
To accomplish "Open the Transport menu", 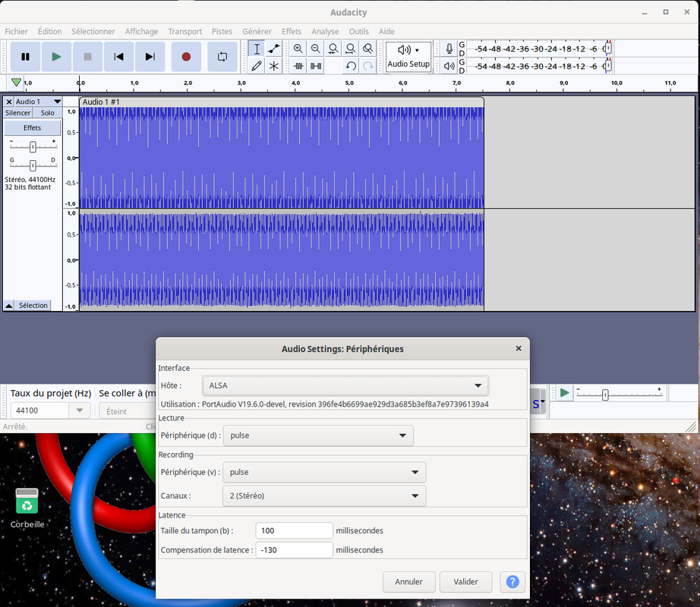I will [184, 31].
